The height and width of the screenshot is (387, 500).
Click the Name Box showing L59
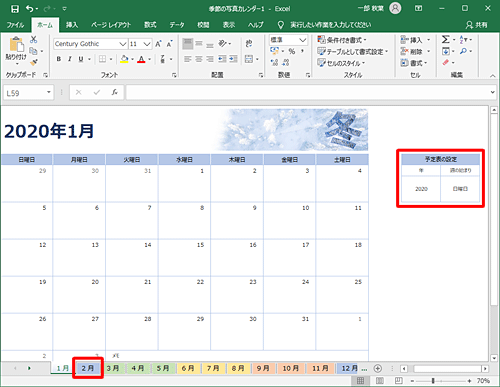tap(28, 93)
